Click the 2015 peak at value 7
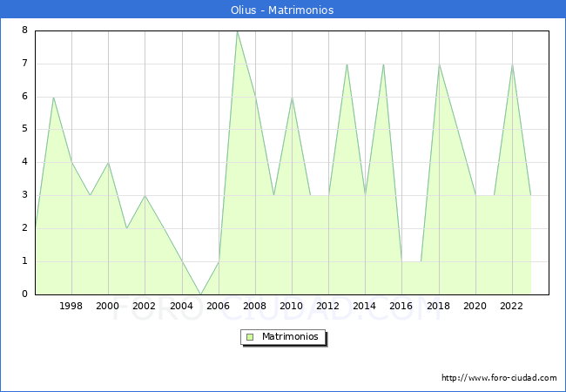Screen dimensions: 566x392 click(383, 64)
